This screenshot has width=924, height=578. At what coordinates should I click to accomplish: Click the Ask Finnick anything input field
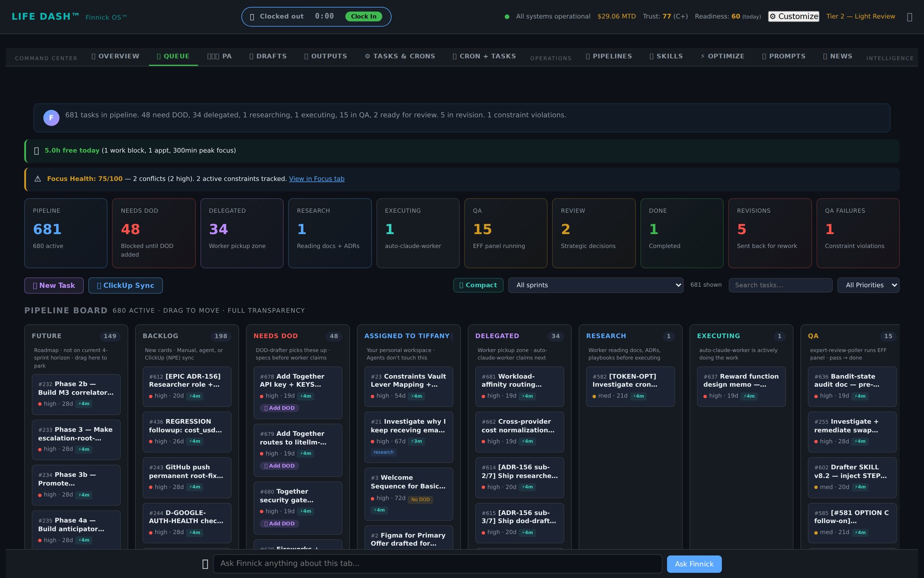pos(437,564)
